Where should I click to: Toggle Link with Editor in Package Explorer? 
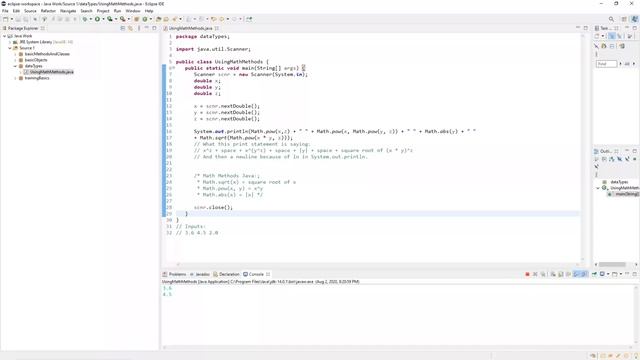[130, 28]
